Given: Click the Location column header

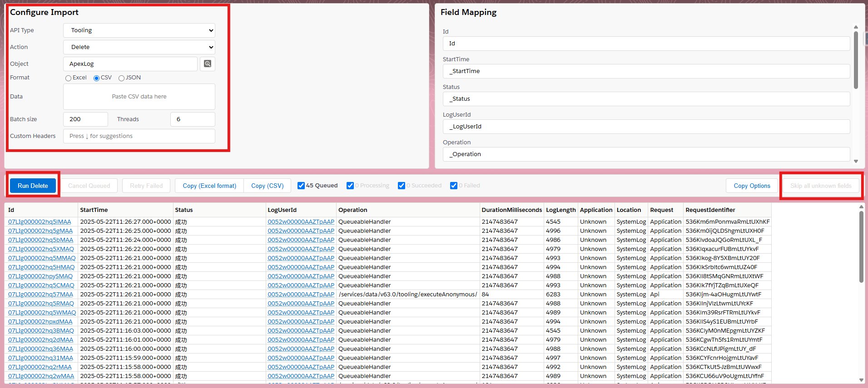Looking at the screenshot, I should [x=631, y=210].
